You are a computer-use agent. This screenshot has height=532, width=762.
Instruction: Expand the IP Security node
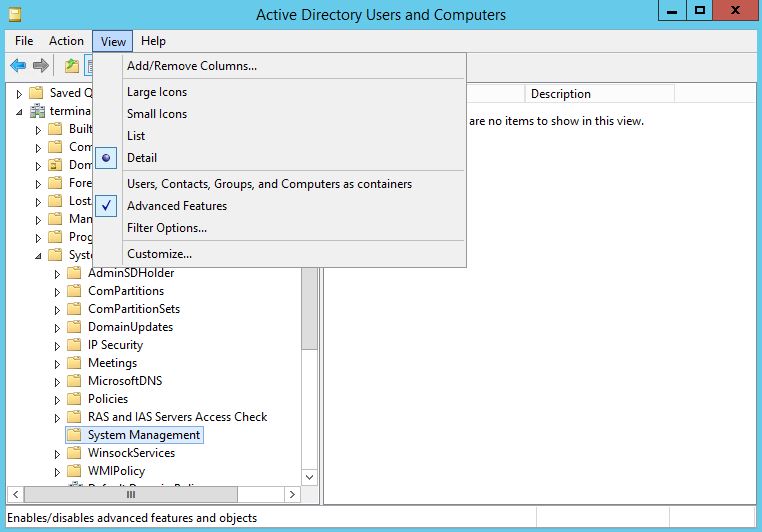click(57, 346)
